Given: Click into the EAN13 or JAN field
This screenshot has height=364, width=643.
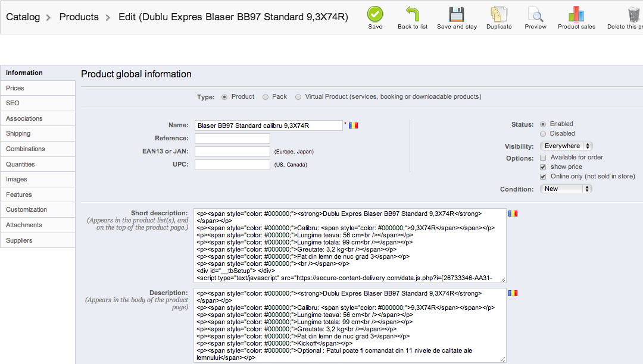Looking at the screenshot, I should [x=233, y=152].
